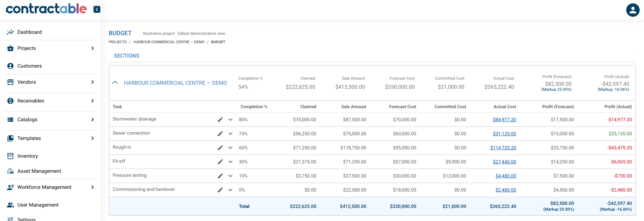Image resolution: width=644 pixels, height=221 pixels.
Task: Click the Customers person icon
Action: coord(10,66)
